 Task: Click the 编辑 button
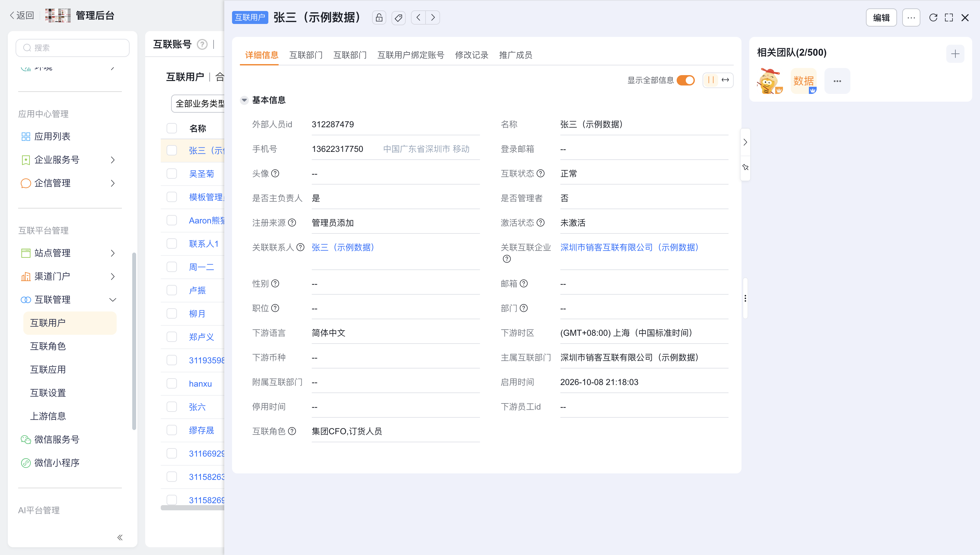point(881,17)
